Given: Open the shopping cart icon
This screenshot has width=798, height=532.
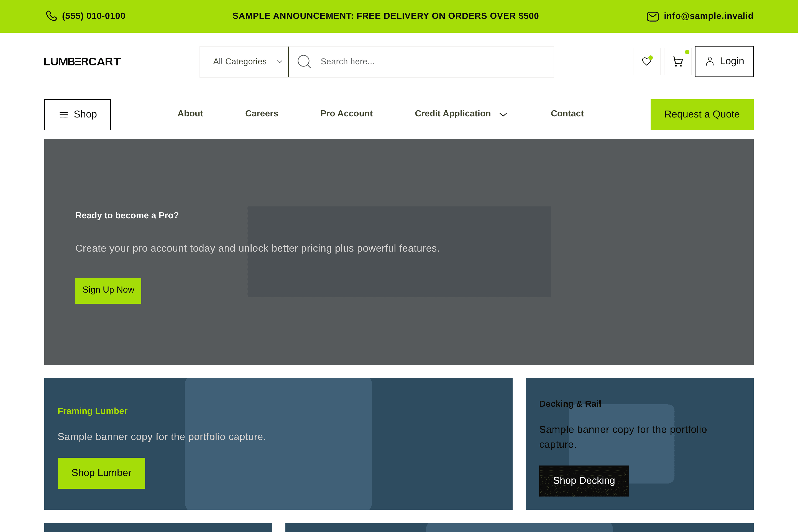Looking at the screenshot, I should pos(677,62).
